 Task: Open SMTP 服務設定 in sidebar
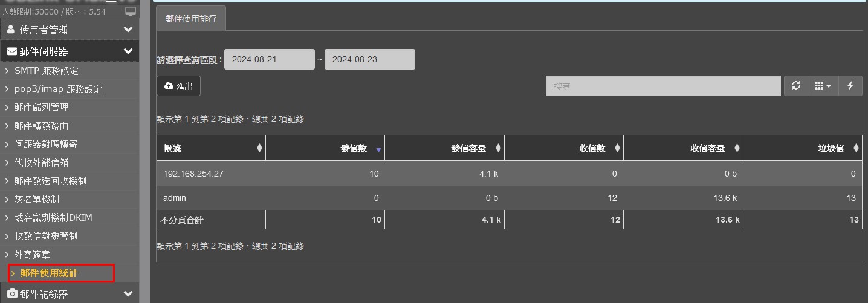(46, 71)
